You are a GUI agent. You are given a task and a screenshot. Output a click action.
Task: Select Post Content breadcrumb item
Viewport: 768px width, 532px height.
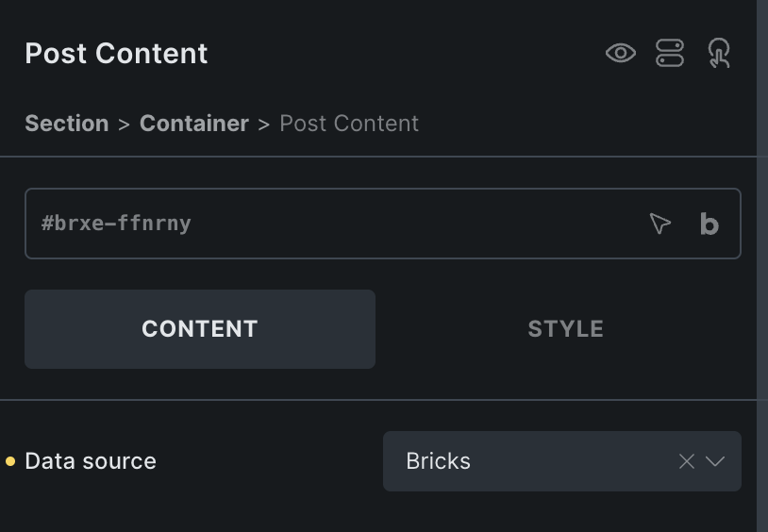click(x=349, y=123)
